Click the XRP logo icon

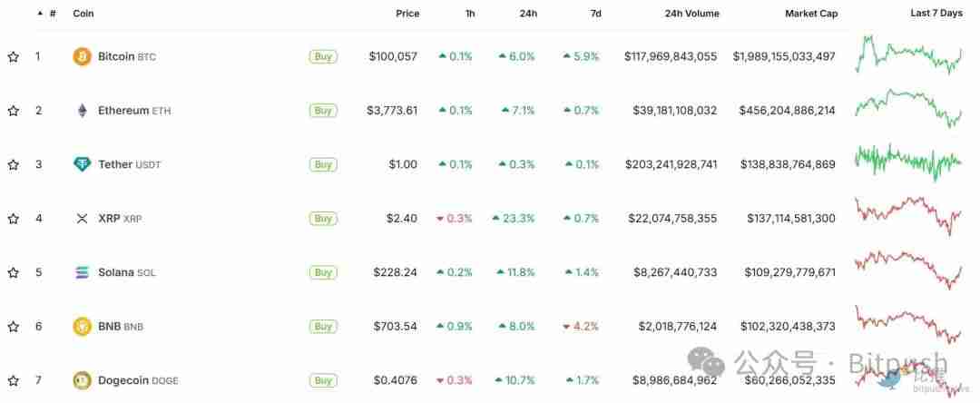82,219
